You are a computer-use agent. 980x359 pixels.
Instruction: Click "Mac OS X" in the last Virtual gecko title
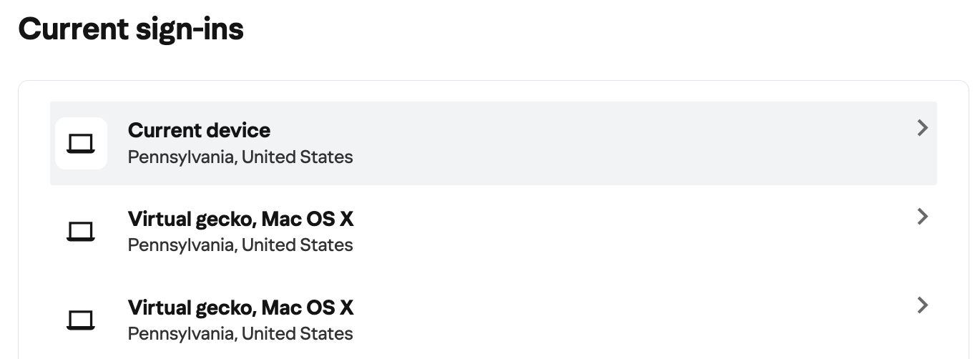pyautogui.click(x=308, y=308)
